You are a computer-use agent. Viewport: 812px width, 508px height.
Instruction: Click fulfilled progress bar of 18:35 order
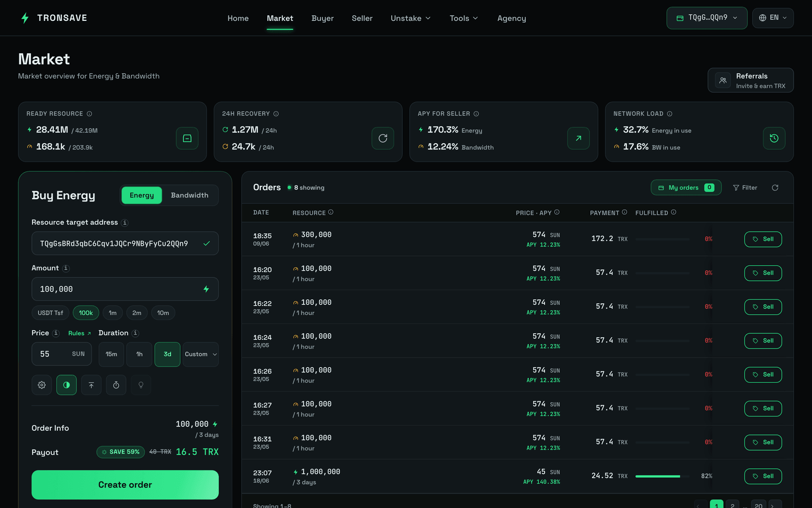click(x=662, y=239)
